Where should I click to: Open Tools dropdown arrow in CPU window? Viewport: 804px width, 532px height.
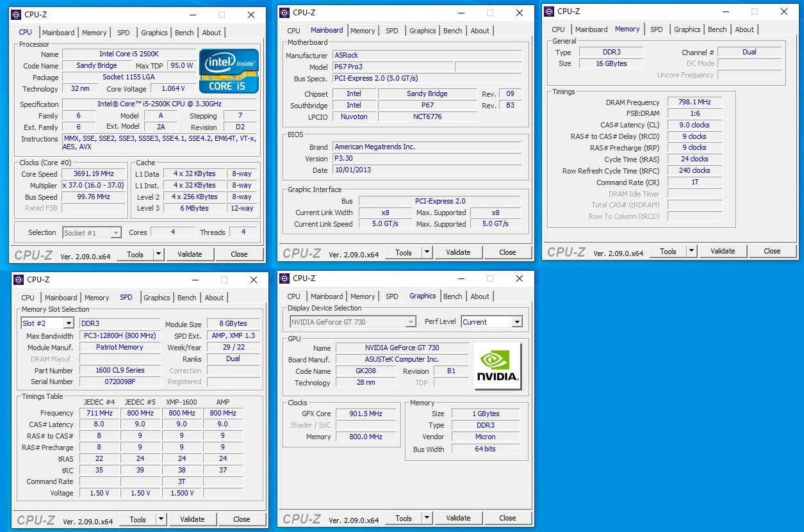[159, 254]
